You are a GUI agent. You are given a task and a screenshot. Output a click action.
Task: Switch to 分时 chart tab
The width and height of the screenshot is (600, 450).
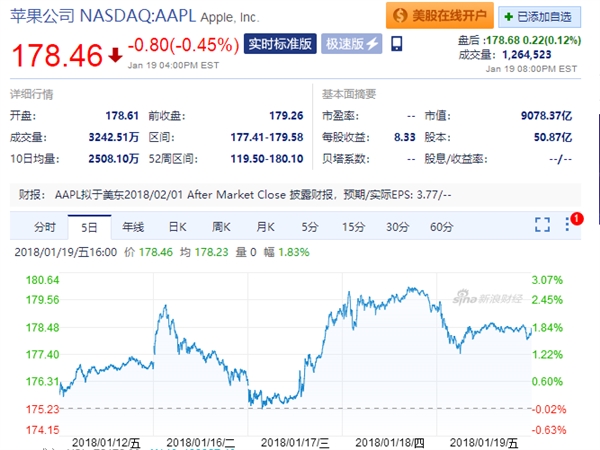(x=45, y=227)
